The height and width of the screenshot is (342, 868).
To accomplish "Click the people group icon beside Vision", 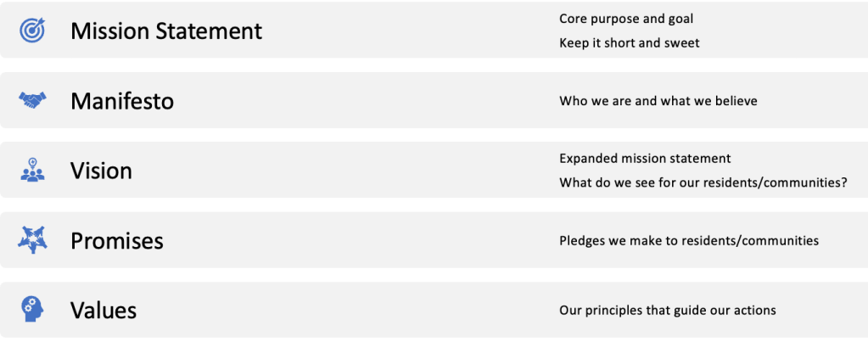I will click(32, 171).
